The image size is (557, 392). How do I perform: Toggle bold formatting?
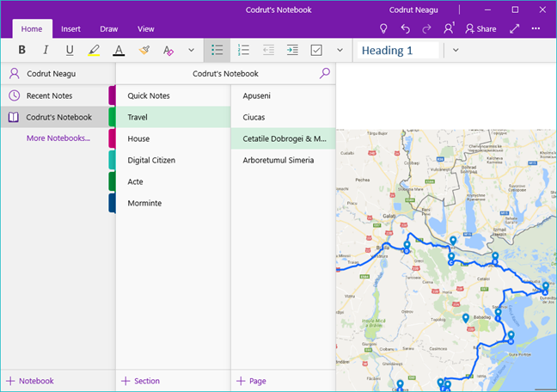(21, 50)
